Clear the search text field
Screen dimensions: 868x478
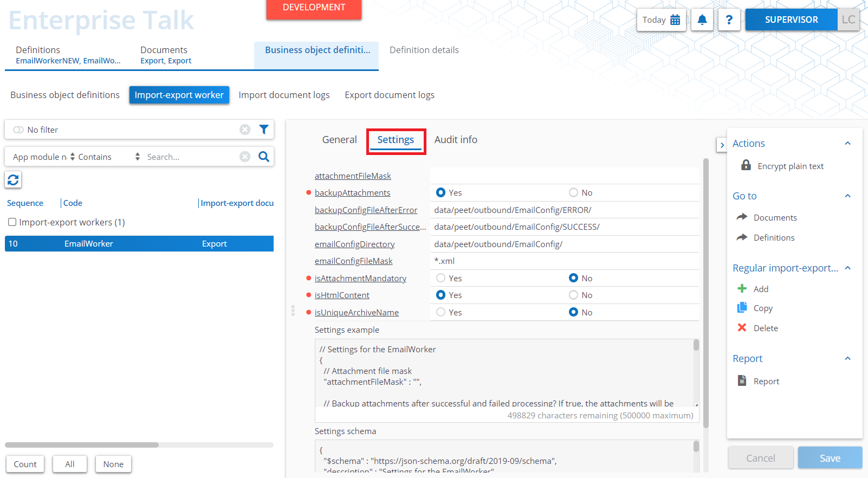[245, 157]
